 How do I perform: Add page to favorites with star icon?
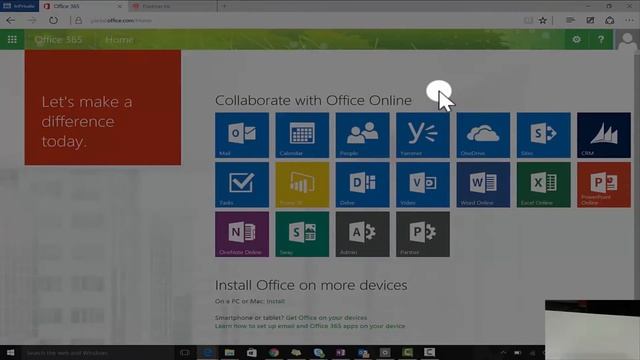click(542, 20)
